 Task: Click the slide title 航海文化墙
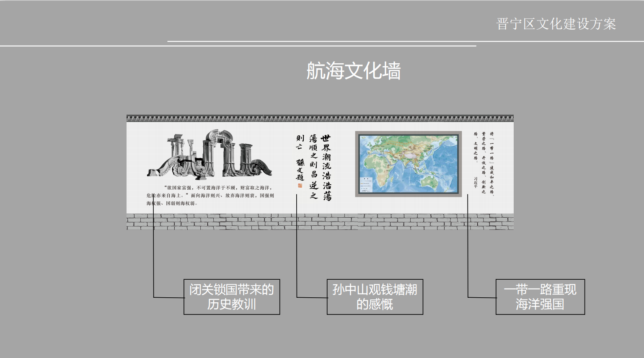click(353, 70)
